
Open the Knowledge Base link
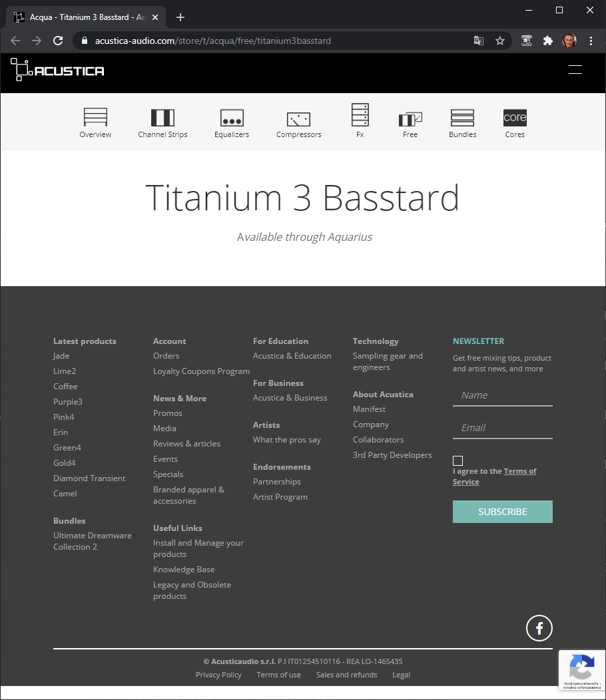click(184, 569)
